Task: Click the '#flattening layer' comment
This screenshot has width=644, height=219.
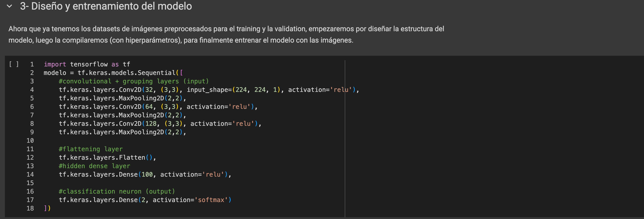Action: (91, 149)
